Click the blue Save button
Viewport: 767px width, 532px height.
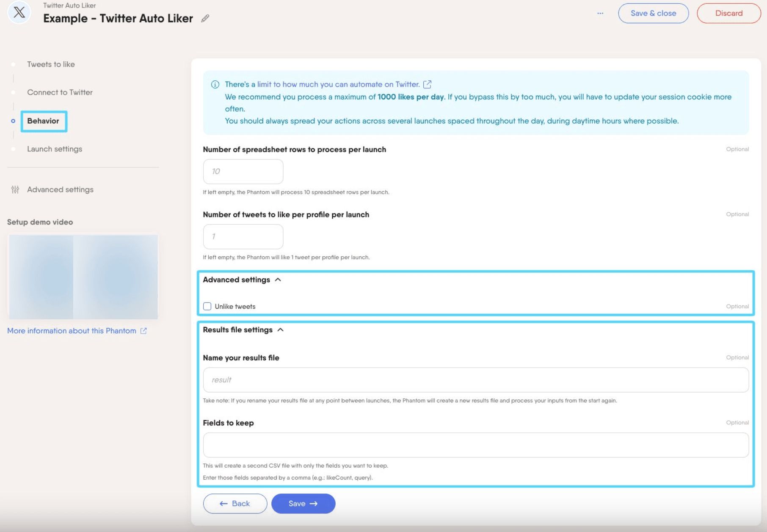pos(303,503)
